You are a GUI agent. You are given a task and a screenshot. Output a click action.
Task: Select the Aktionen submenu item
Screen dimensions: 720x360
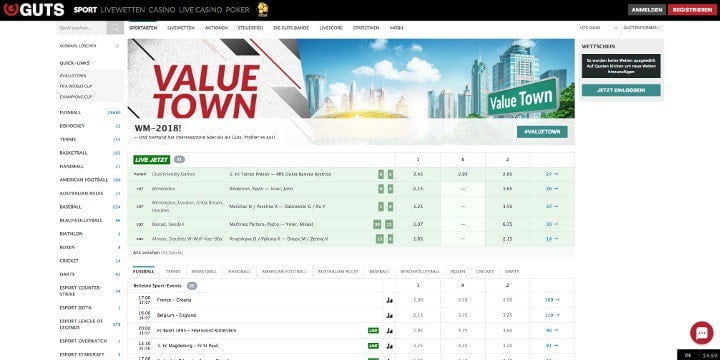tap(216, 28)
